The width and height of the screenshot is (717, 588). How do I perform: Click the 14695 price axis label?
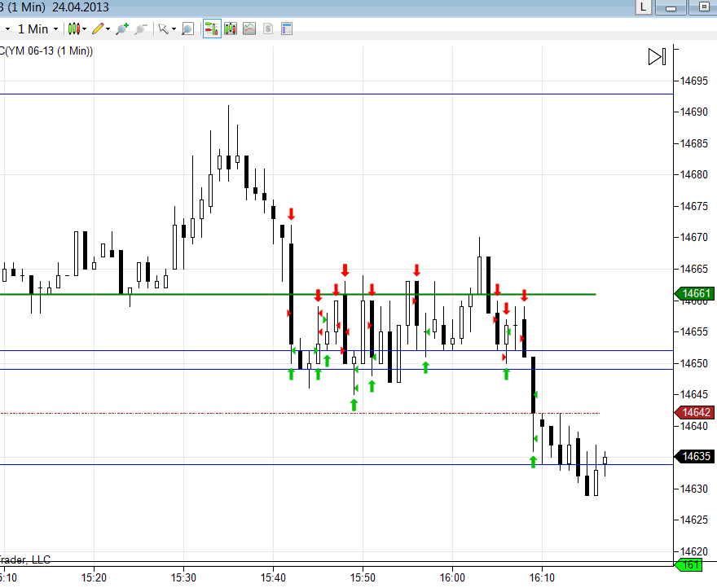[694, 81]
